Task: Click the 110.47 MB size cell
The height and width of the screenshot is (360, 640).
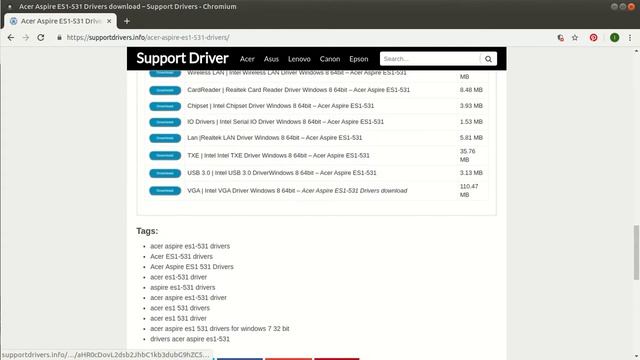Action: coord(469,191)
